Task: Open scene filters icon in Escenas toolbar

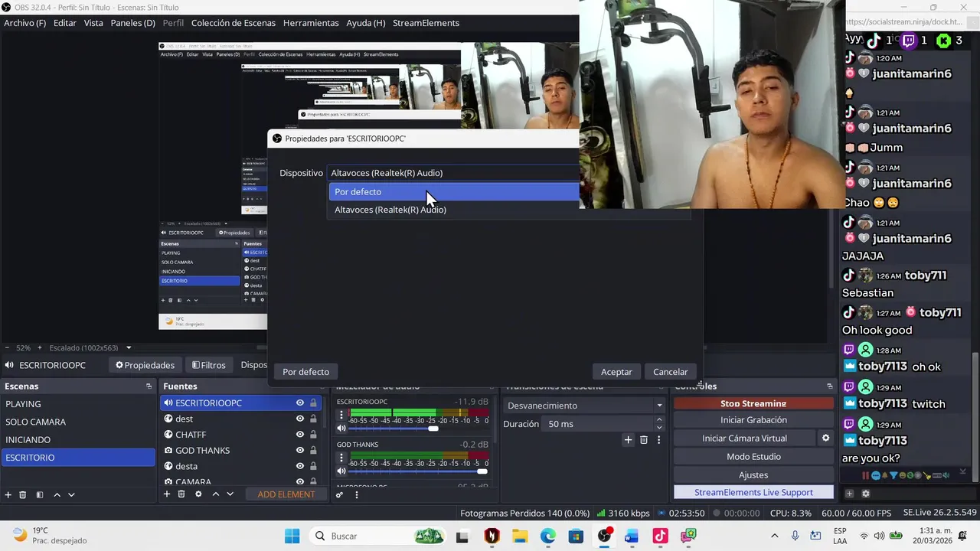Action: pos(40,495)
